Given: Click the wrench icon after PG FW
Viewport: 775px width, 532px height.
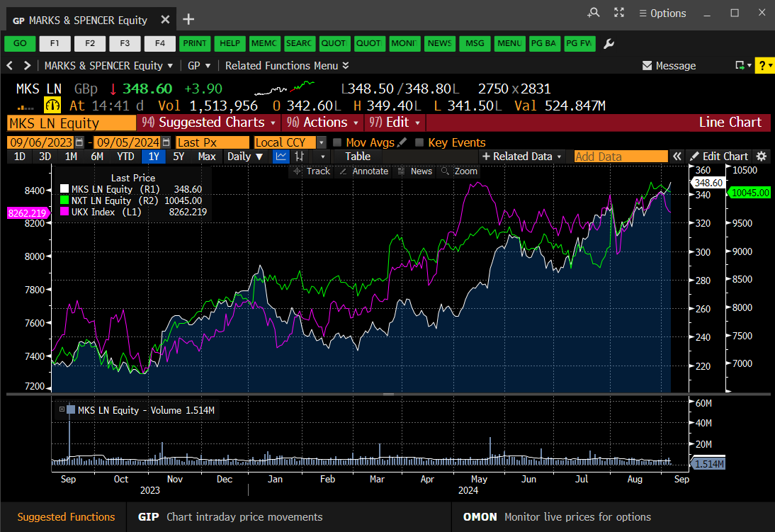Looking at the screenshot, I should pyautogui.click(x=608, y=43).
